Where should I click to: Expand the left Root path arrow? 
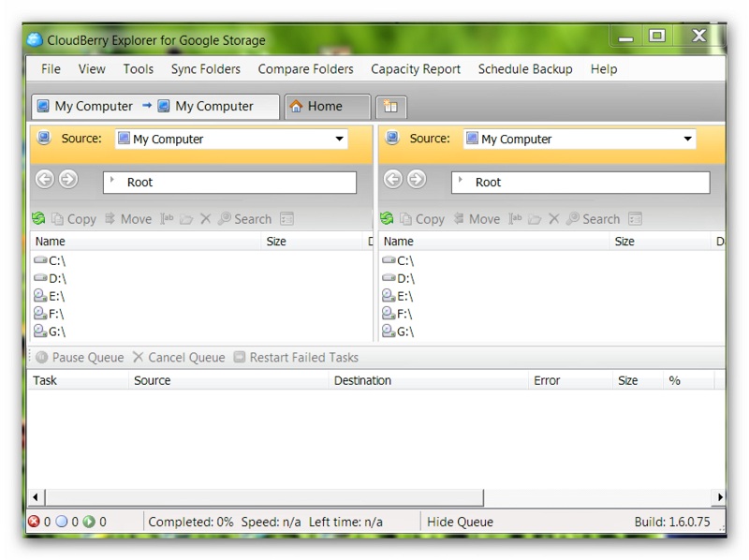tap(112, 180)
